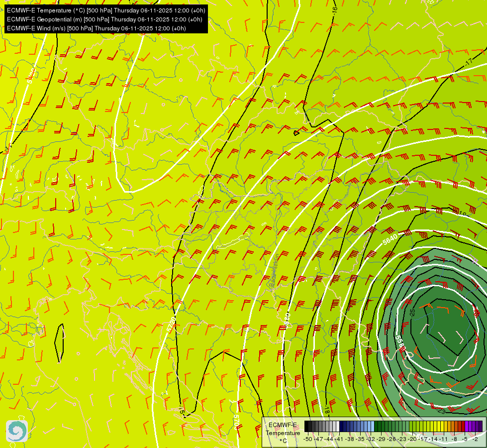Click the legend title 'ECMWF-E Temperature °C'
Viewport: 487px width, 448px height.
[283, 433]
